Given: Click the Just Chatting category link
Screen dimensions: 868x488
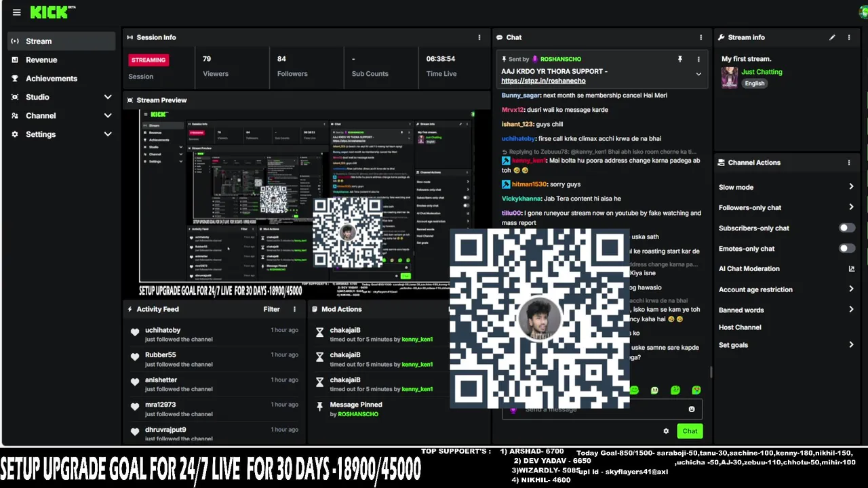Looking at the screenshot, I should [762, 72].
